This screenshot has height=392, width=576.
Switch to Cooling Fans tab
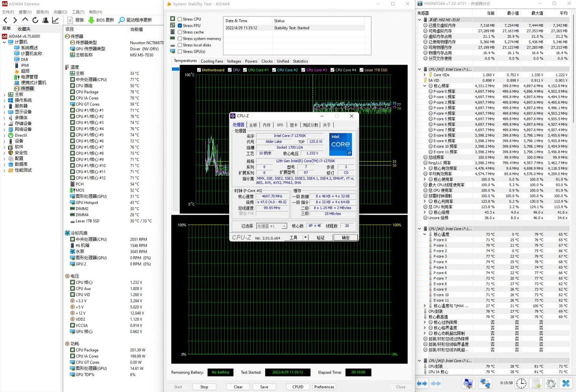point(212,61)
